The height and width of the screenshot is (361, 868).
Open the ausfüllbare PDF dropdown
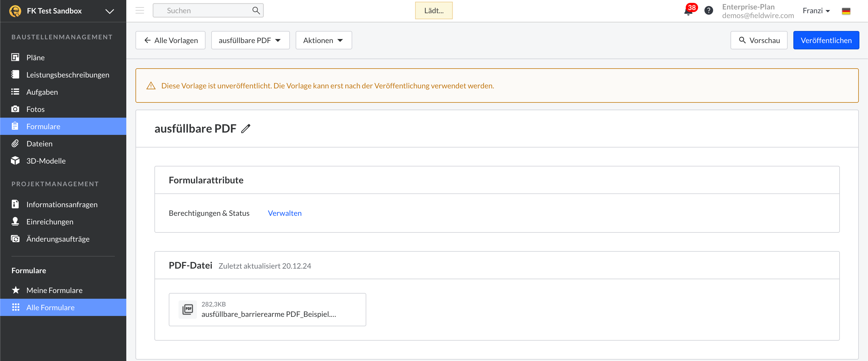click(x=250, y=40)
